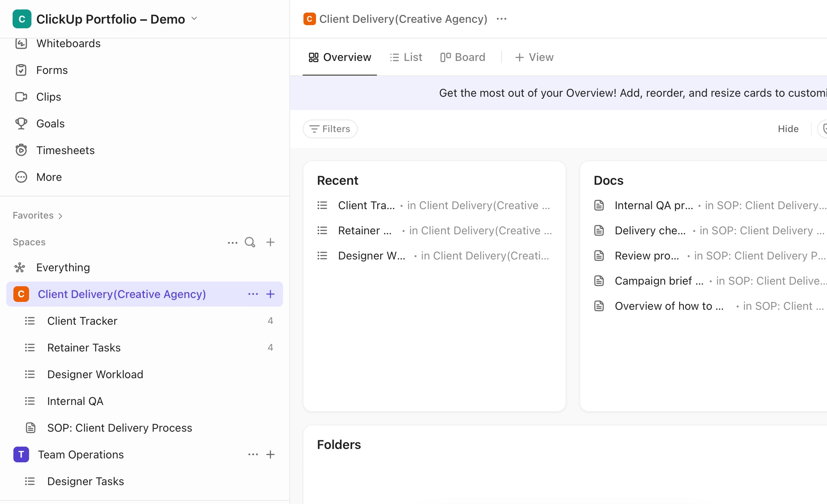Search spaces with the magnifier icon

pos(250,242)
